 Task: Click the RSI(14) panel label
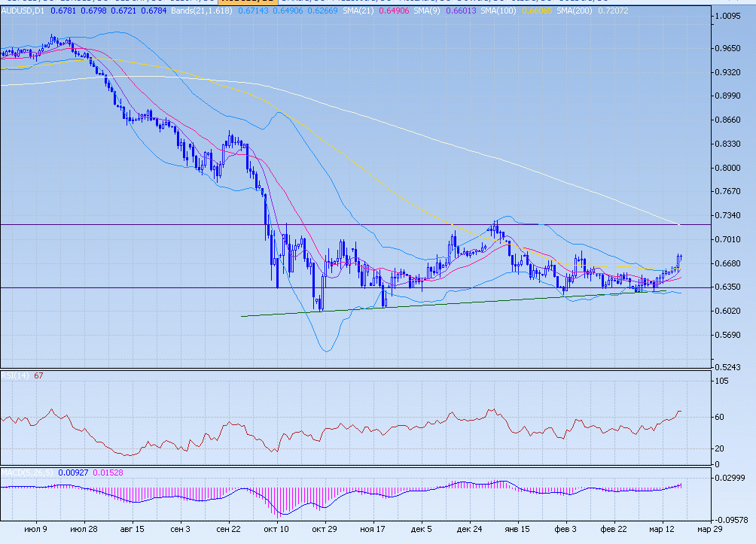(15, 376)
